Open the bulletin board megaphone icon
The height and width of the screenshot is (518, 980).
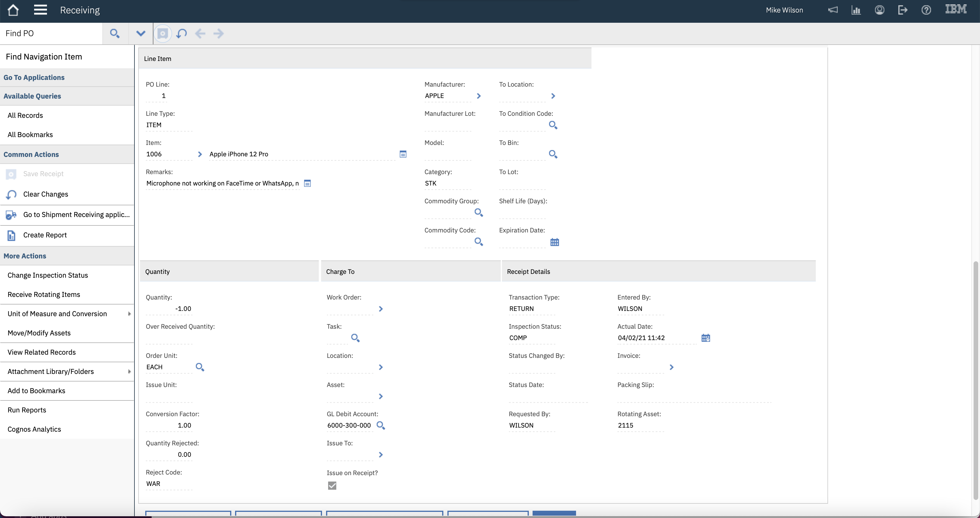[833, 10]
